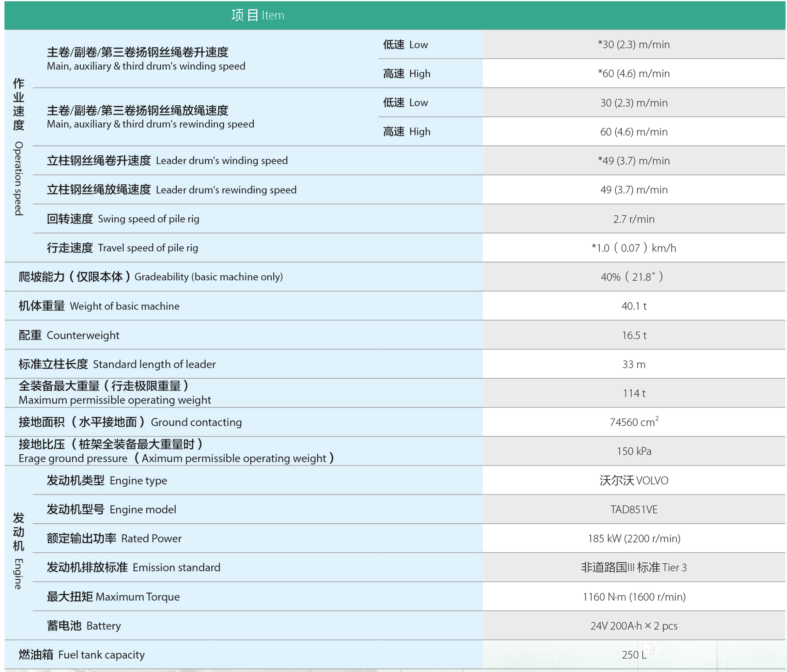787x672 pixels.
Task: Click rewinding speed High value 60 (4.6) m/min
Action: [633, 132]
